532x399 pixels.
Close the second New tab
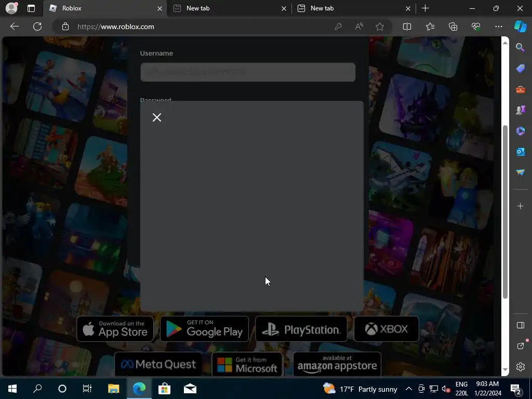pyautogui.click(x=284, y=8)
